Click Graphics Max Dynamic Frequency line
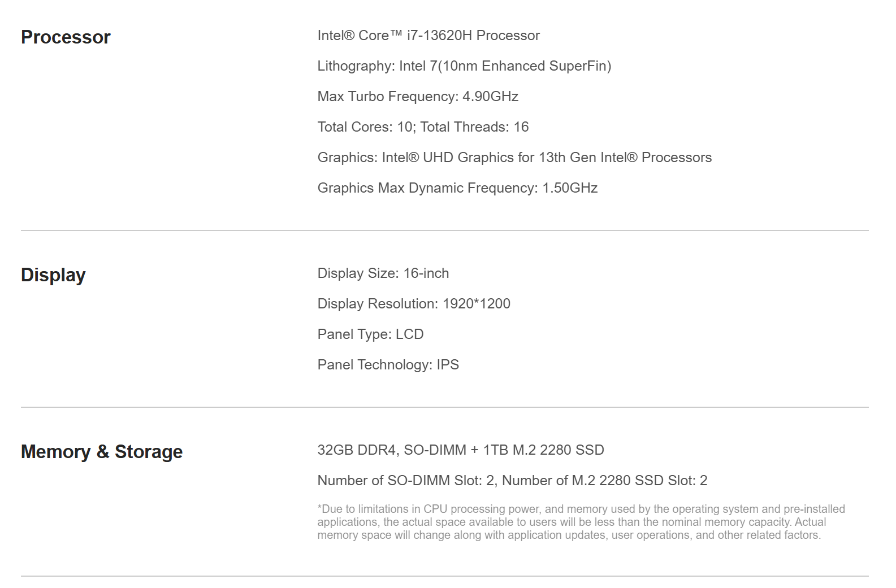The height and width of the screenshot is (588, 896). (457, 188)
